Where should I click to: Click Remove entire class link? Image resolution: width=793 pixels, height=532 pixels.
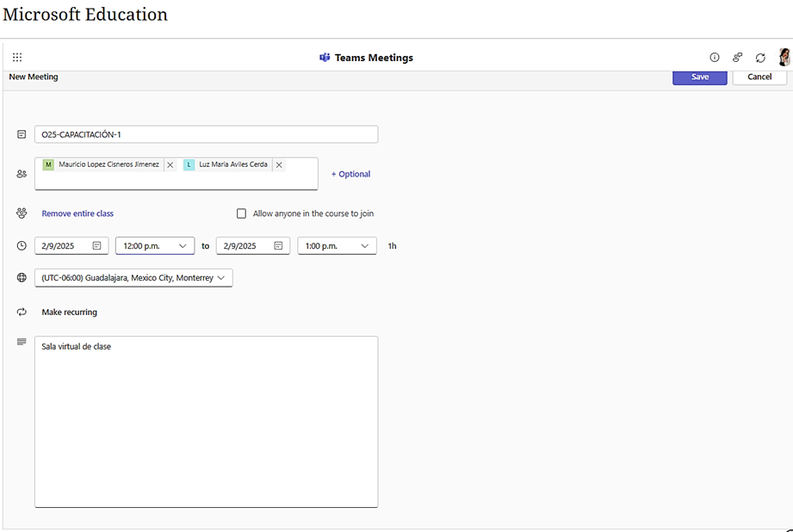click(x=77, y=213)
